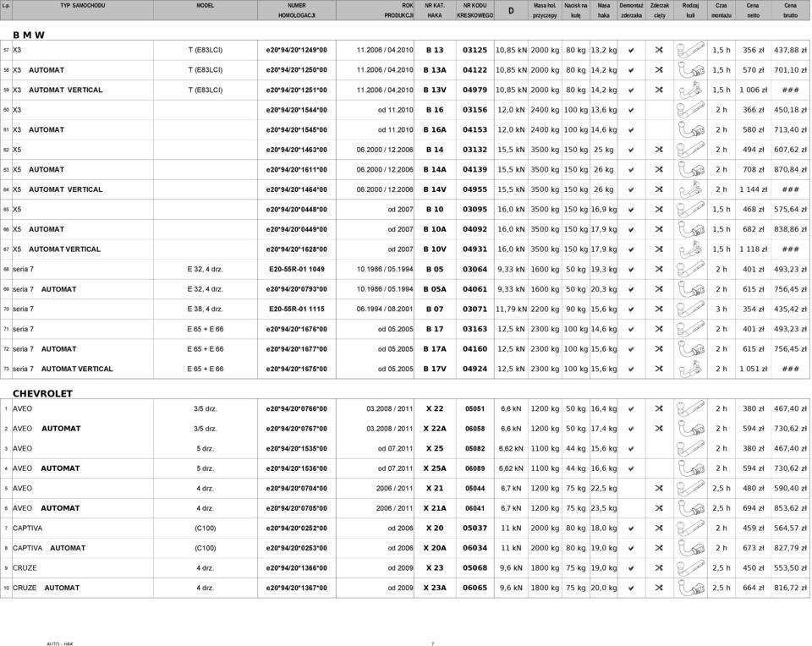Viewport: 812px width, 646px height.
Task: Click the CHEVROLET section heading
Action: pyautogui.click(x=42, y=393)
